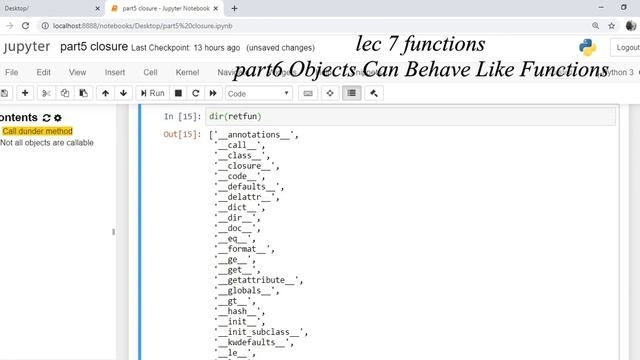This screenshot has width=640, height=360.
Task: Open browser zoom magnifier icon
Action: click(596, 26)
